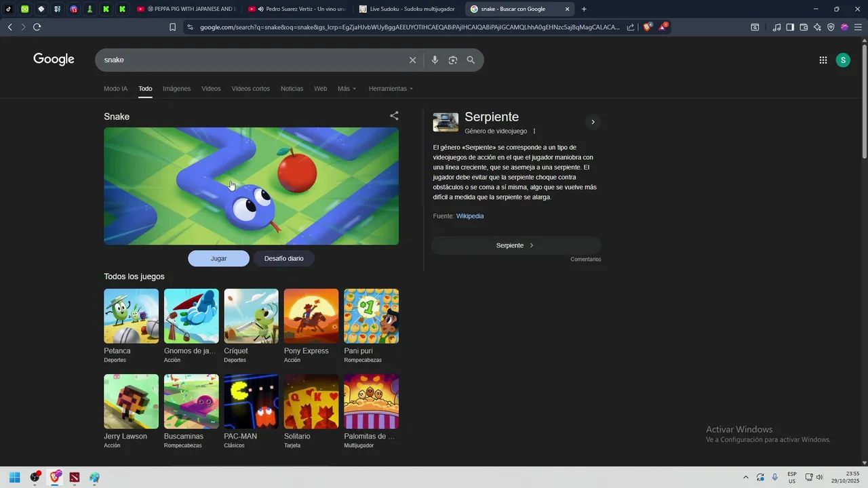
Task: Open the Petanca game thumbnail
Action: (131, 317)
